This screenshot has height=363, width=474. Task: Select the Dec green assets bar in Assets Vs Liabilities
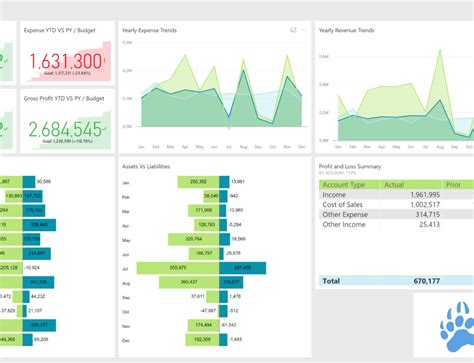[202, 340]
